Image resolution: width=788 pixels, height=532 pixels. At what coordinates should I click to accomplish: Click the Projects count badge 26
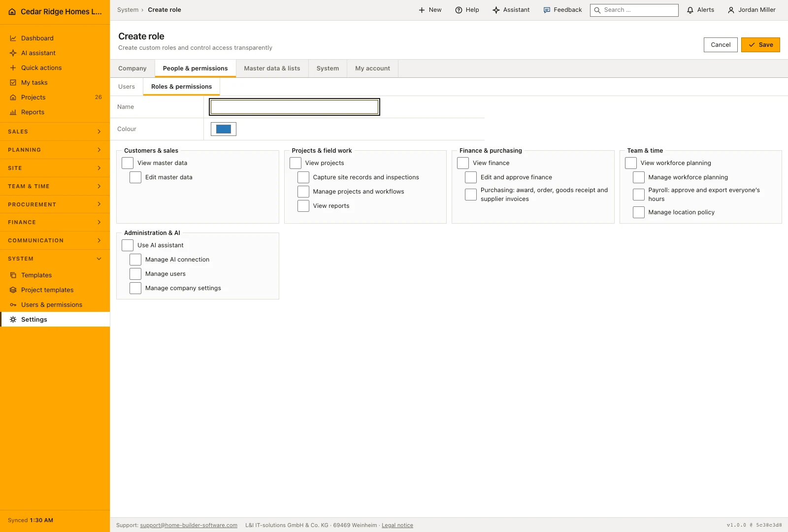[98, 98]
